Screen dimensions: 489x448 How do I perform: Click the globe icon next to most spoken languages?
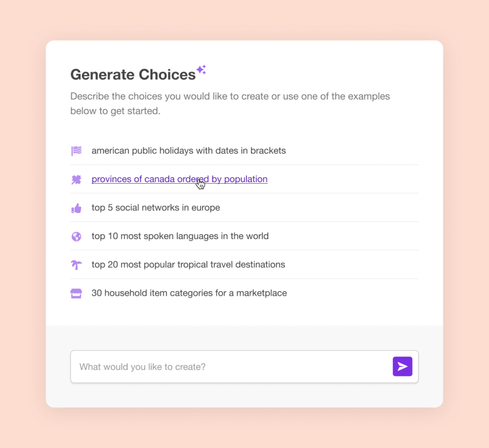click(76, 236)
